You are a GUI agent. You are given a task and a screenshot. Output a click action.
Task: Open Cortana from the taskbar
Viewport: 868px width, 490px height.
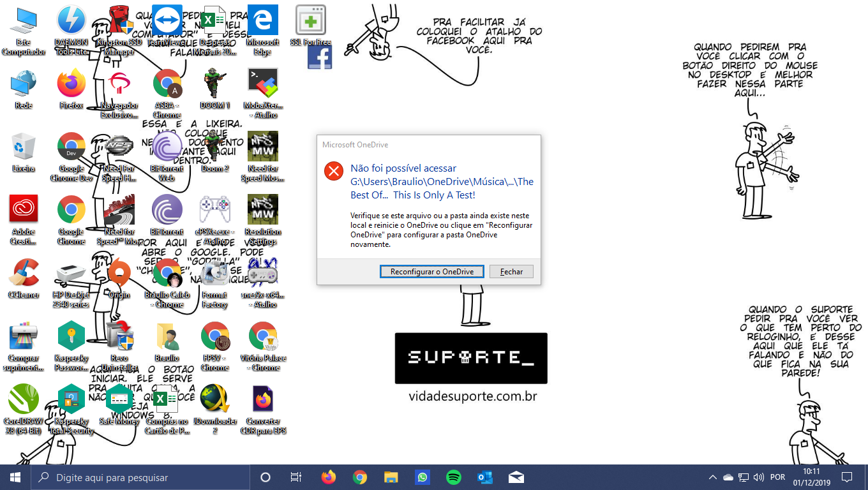[266, 477]
